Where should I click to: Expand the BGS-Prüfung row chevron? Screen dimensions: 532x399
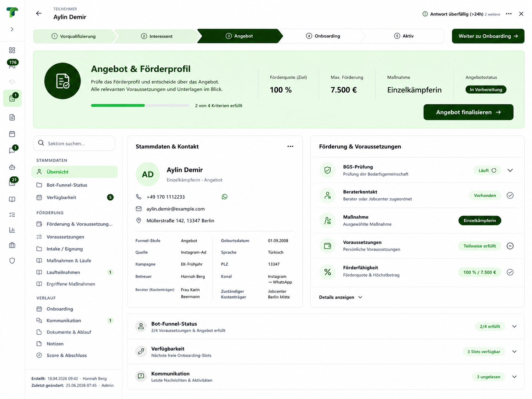(x=510, y=170)
